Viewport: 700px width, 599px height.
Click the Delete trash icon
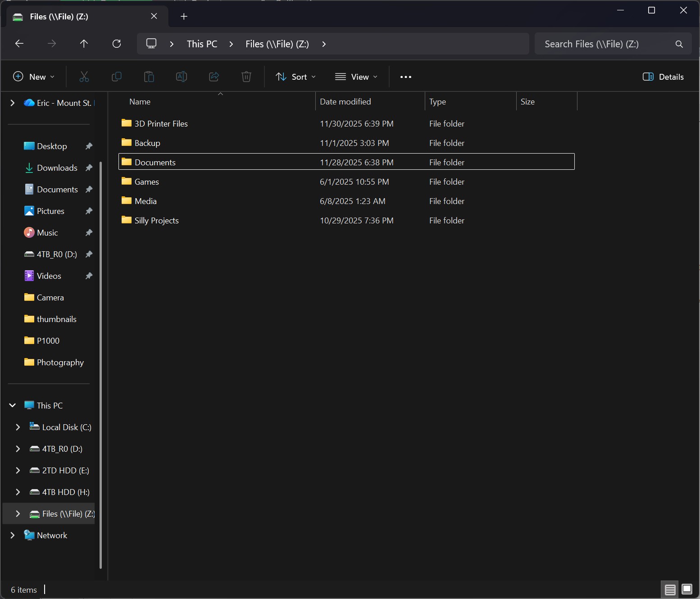[246, 77]
